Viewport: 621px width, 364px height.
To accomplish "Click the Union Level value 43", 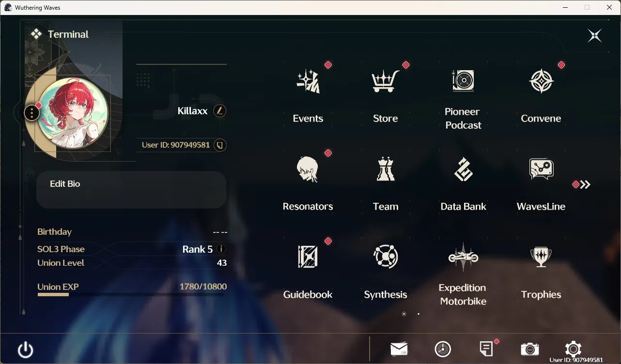I will 222,263.
